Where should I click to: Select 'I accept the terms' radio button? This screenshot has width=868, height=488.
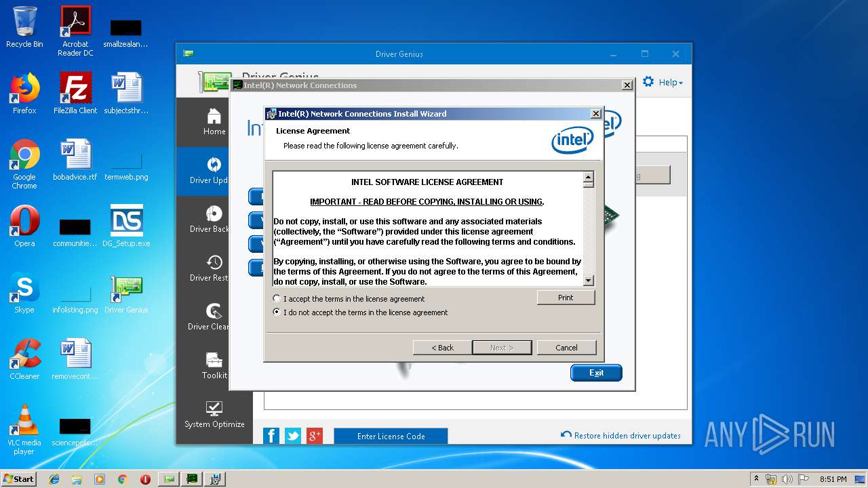pos(277,298)
